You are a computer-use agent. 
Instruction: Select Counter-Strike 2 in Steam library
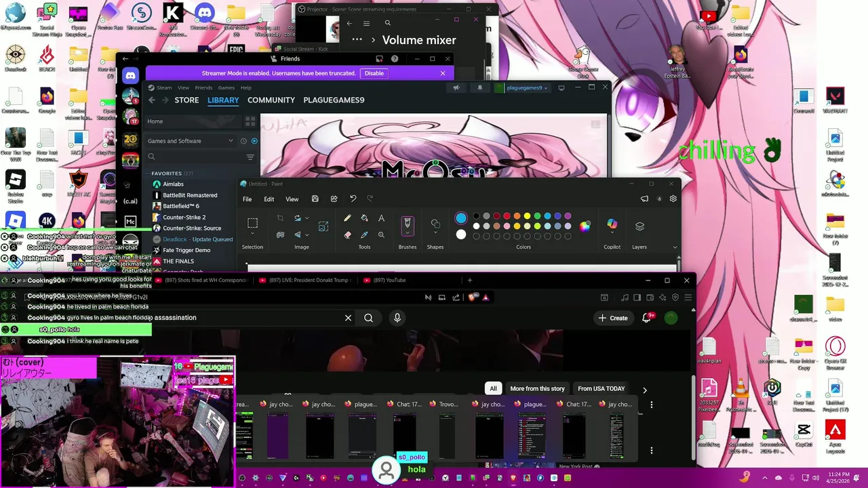click(x=184, y=218)
